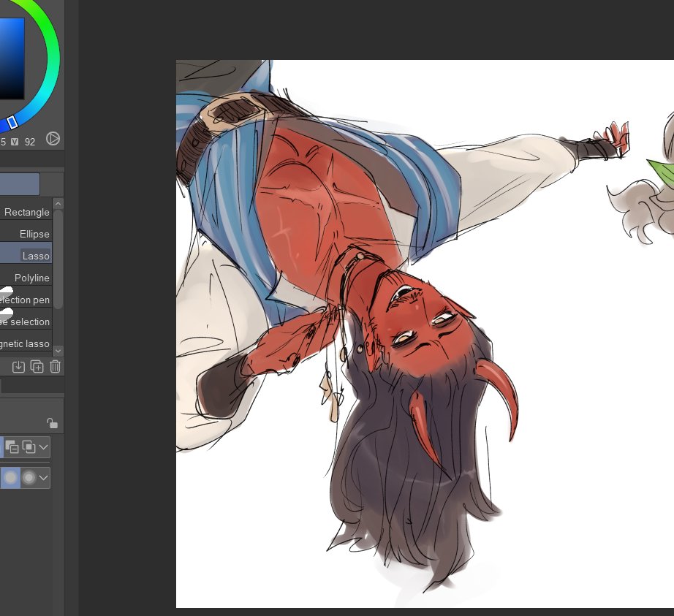Delete sub tool with trash icon

[x=55, y=367]
